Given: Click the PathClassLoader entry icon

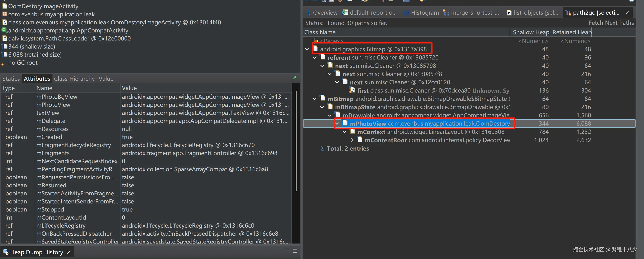Looking at the screenshot, I should coord(5,38).
